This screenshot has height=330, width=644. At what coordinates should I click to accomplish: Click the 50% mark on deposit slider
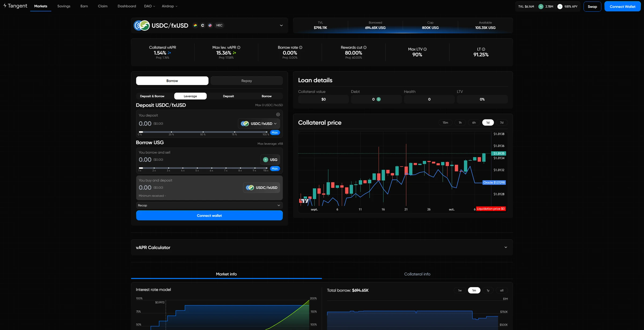pyautogui.click(x=203, y=132)
